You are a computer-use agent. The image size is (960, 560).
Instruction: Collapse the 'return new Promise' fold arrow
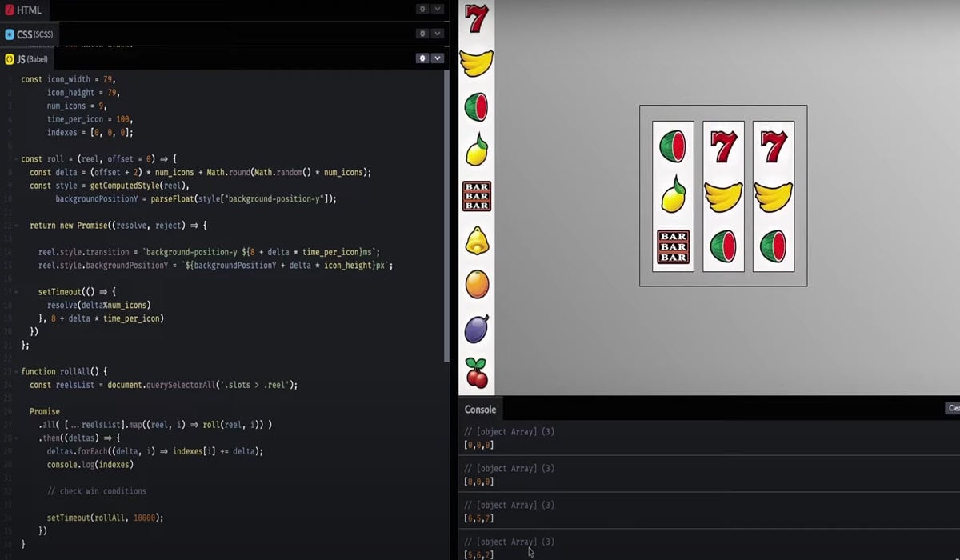point(15,226)
